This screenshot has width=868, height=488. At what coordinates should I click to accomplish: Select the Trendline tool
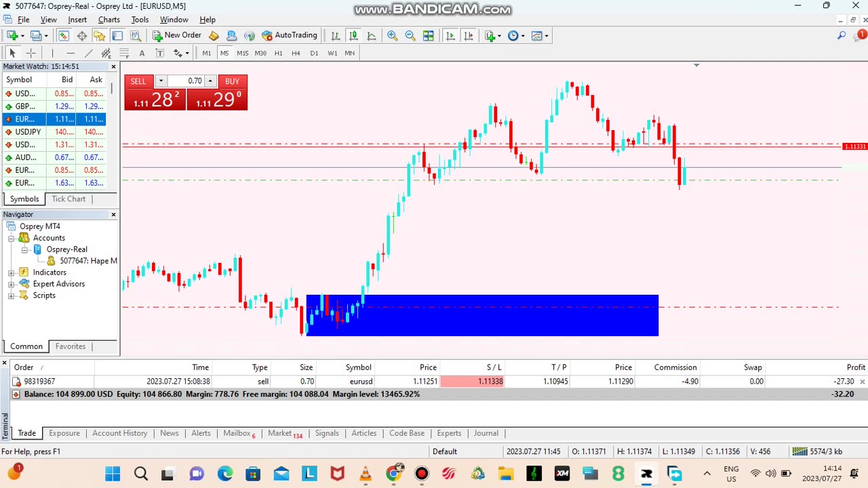pyautogui.click(x=88, y=53)
